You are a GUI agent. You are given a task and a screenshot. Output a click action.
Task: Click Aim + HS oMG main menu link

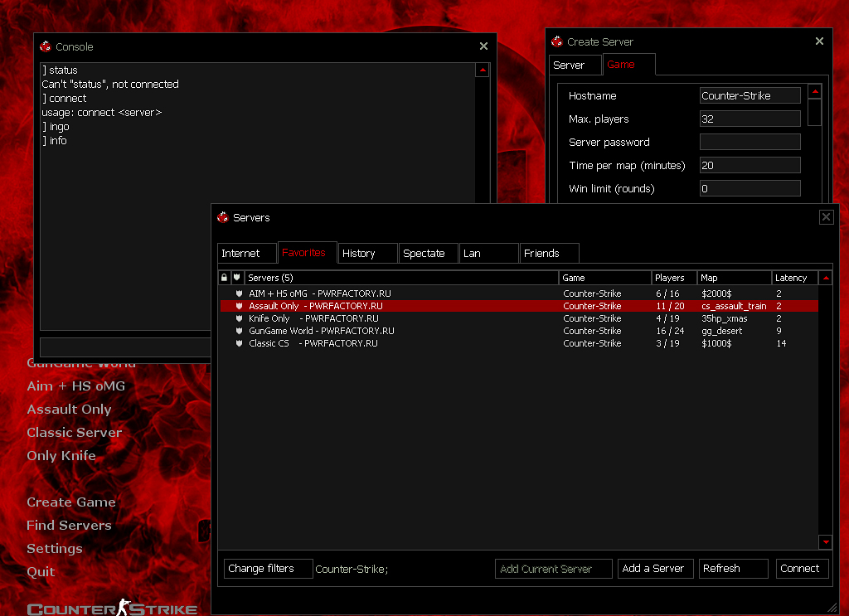[x=75, y=386]
